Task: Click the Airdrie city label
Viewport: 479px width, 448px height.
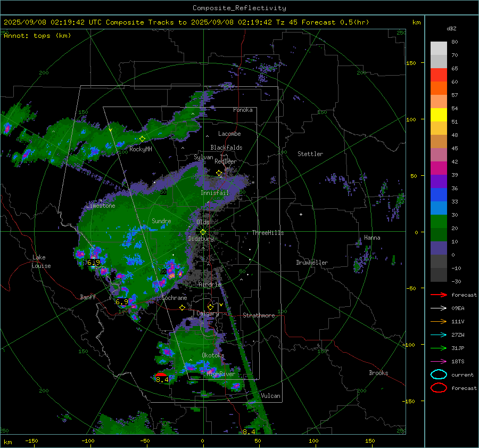Action: (x=210, y=284)
